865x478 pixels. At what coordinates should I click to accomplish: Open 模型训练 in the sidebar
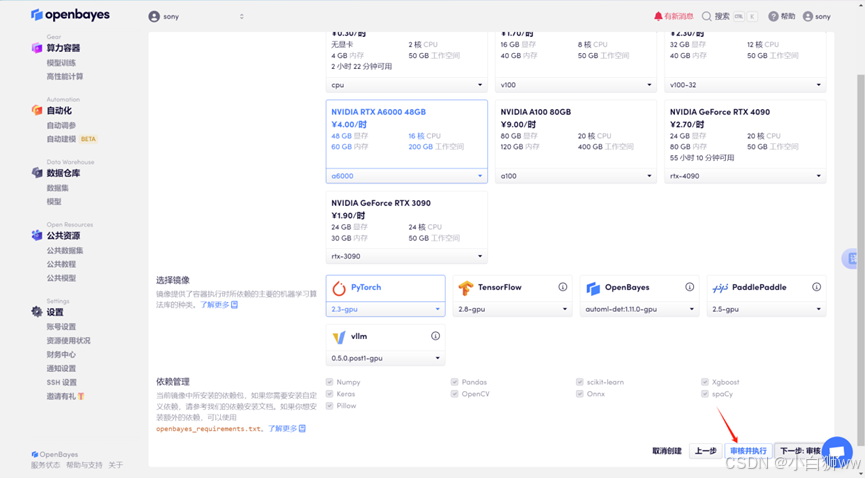(61, 63)
